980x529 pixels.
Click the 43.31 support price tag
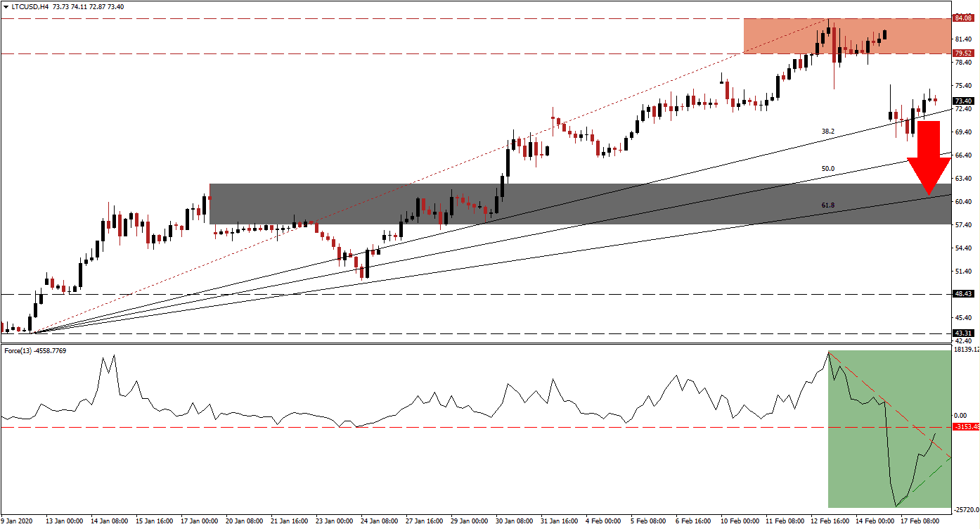coord(962,333)
